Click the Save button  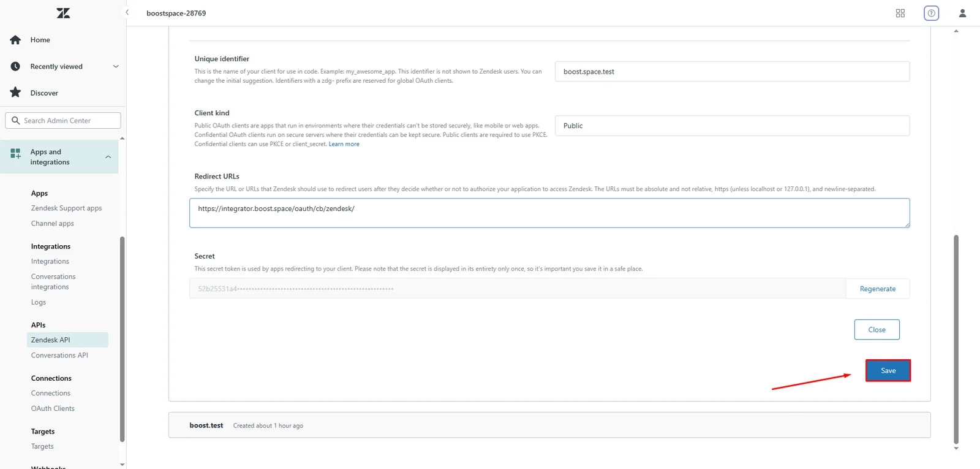click(x=888, y=370)
